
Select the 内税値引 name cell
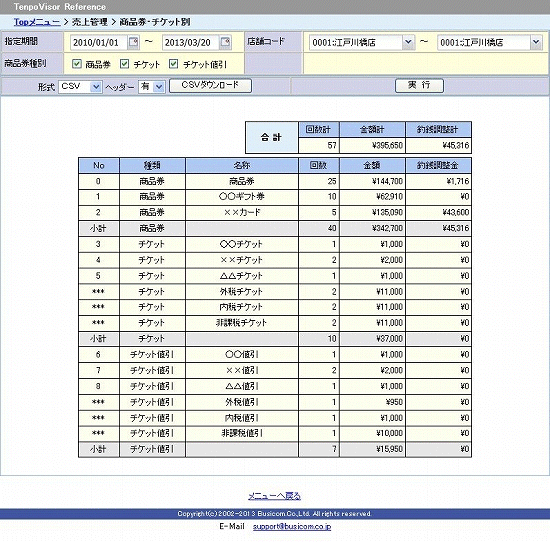click(242, 418)
